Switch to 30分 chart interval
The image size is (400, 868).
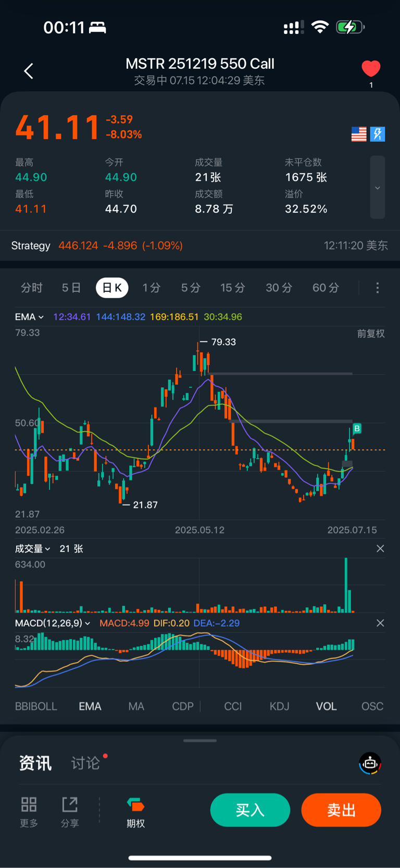[279, 288]
